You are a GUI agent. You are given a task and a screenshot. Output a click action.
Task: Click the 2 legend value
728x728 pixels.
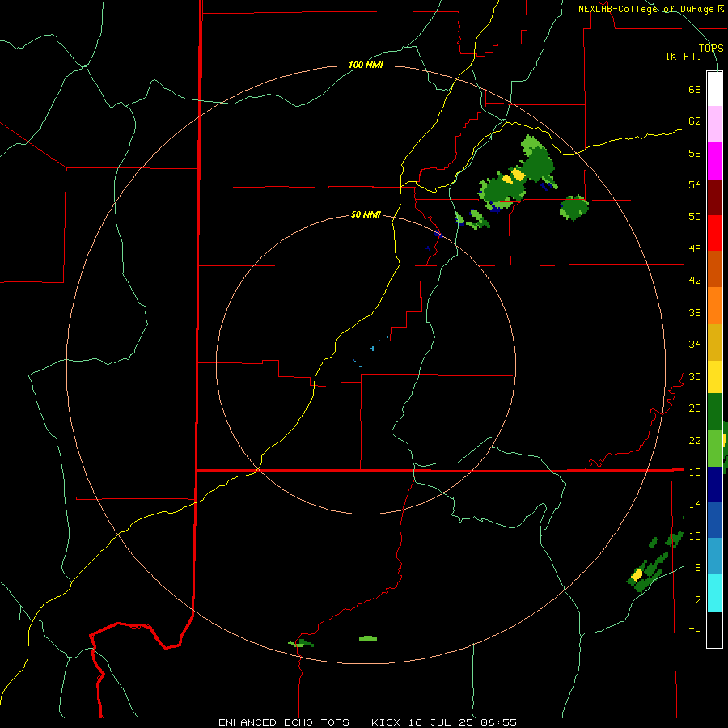[x=698, y=600]
